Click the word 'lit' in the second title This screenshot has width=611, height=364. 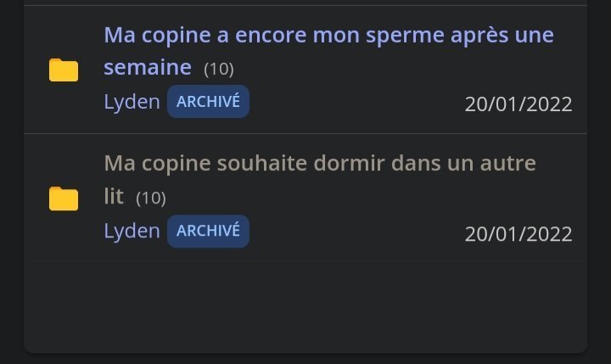coord(114,196)
